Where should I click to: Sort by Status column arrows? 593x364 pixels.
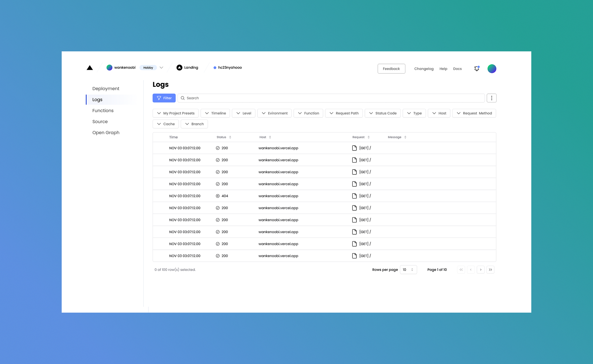230,137
